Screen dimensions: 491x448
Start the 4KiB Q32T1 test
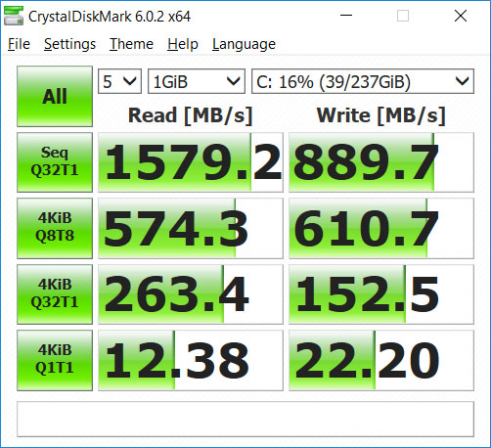coord(55,294)
